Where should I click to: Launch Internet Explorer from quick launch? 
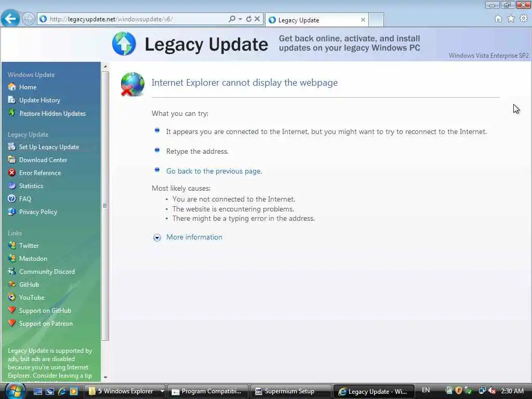point(62,391)
